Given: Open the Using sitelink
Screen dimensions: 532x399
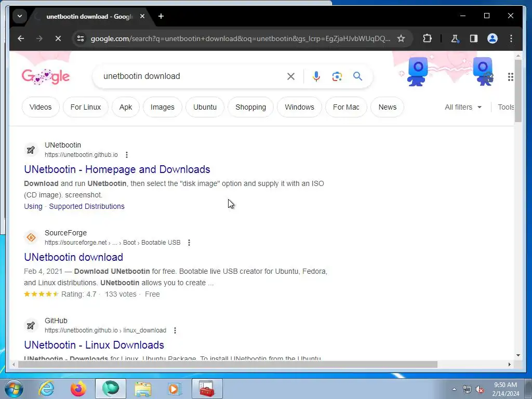Looking at the screenshot, I should [33, 206].
